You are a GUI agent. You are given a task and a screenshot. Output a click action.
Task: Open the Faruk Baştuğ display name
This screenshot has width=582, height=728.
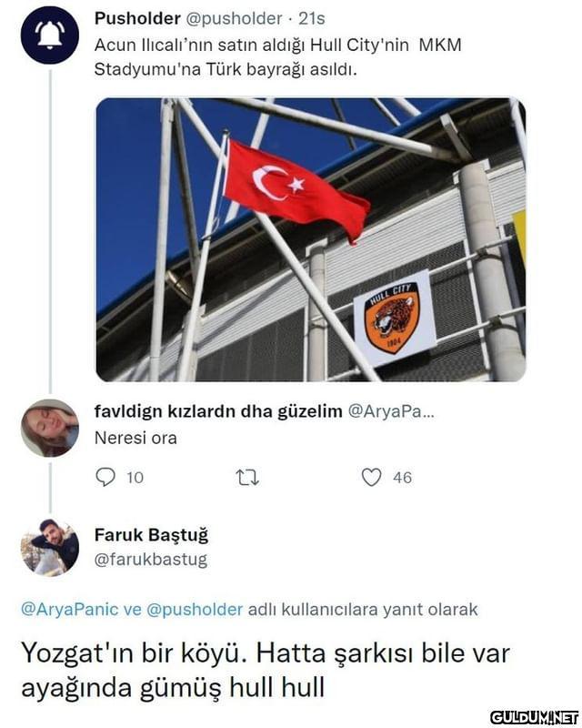point(151,535)
